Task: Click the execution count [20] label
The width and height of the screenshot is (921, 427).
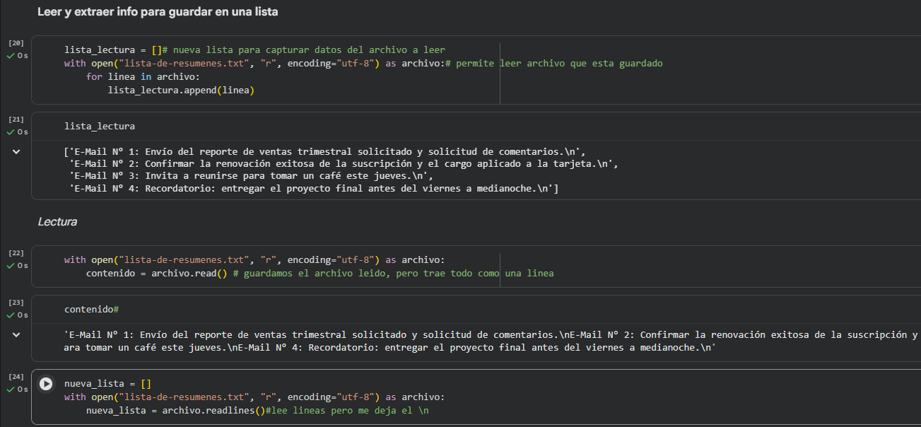Action: (x=16, y=43)
